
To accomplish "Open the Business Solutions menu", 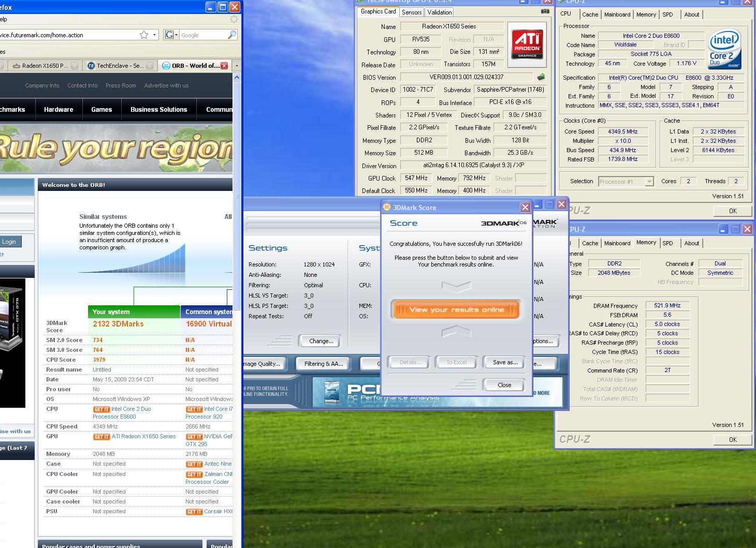I will [158, 110].
